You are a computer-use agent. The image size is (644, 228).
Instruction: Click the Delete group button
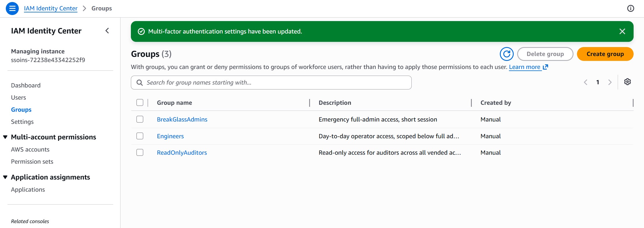[x=545, y=54]
